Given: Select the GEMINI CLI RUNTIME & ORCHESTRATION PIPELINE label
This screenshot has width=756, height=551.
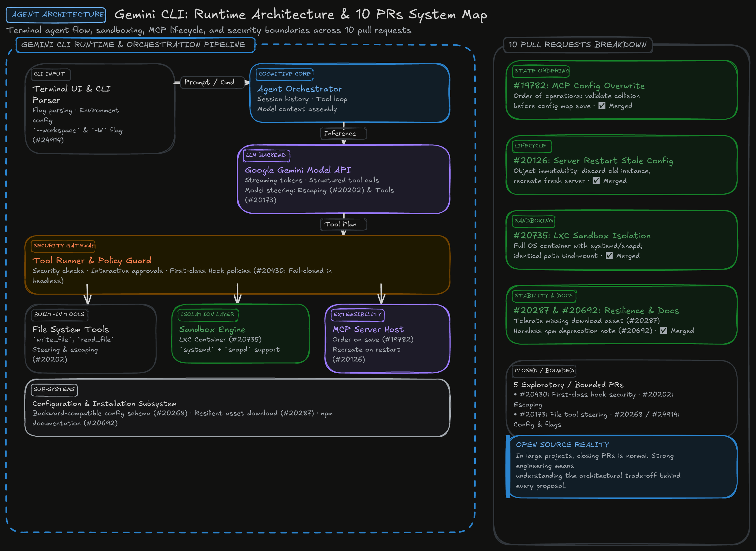Looking at the screenshot, I should click(135, 45).
